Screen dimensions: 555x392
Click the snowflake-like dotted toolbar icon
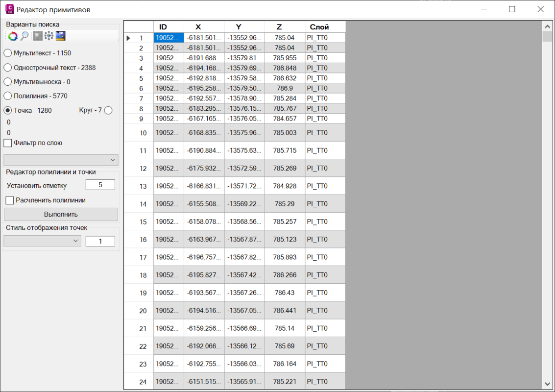49,36
